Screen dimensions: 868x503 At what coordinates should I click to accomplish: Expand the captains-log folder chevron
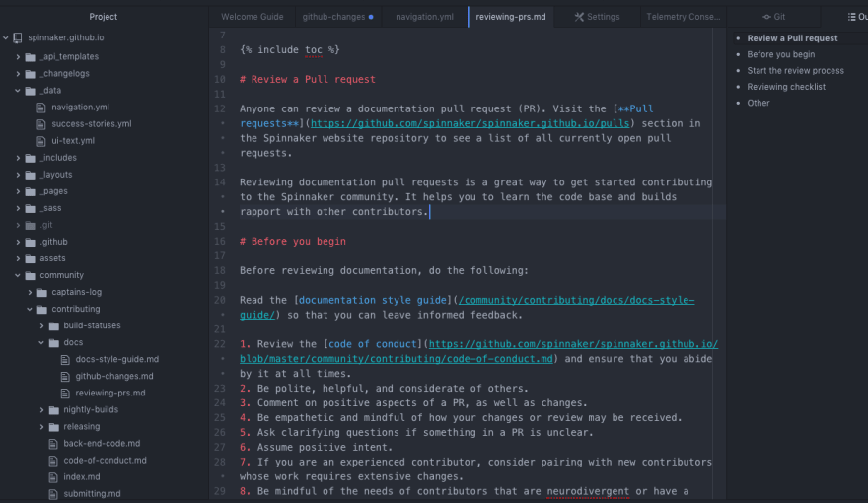[x=30, y=292]
